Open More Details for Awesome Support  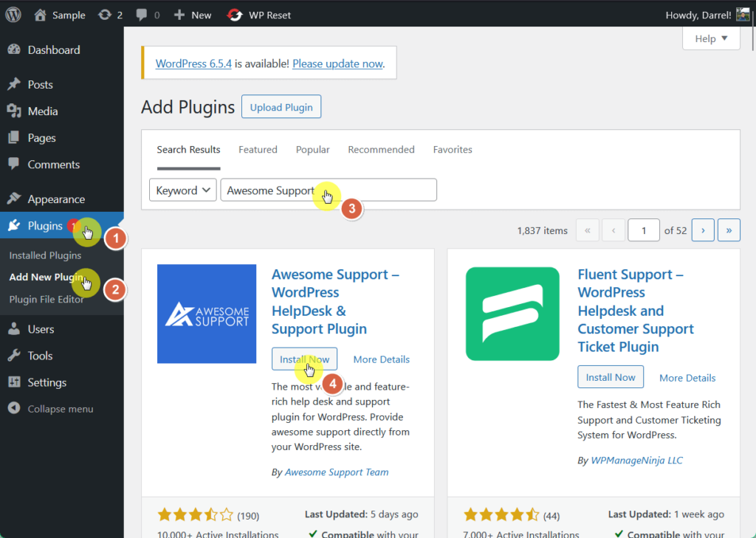382,359
